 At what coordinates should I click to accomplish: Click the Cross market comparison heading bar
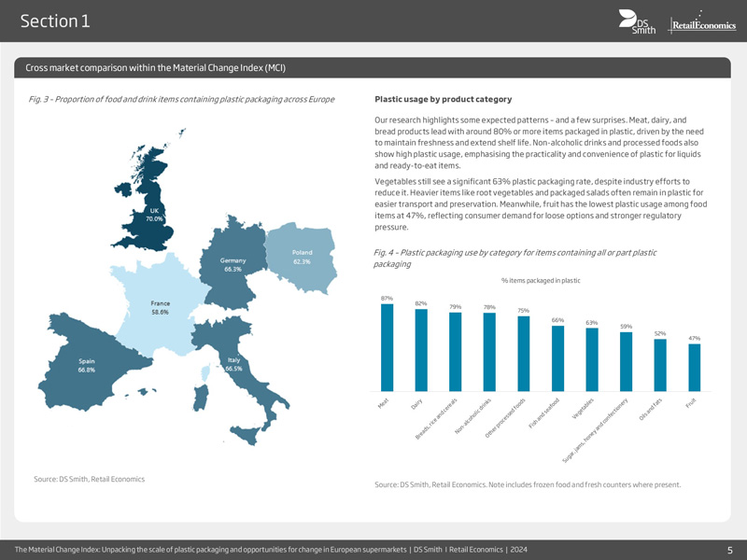373,68
